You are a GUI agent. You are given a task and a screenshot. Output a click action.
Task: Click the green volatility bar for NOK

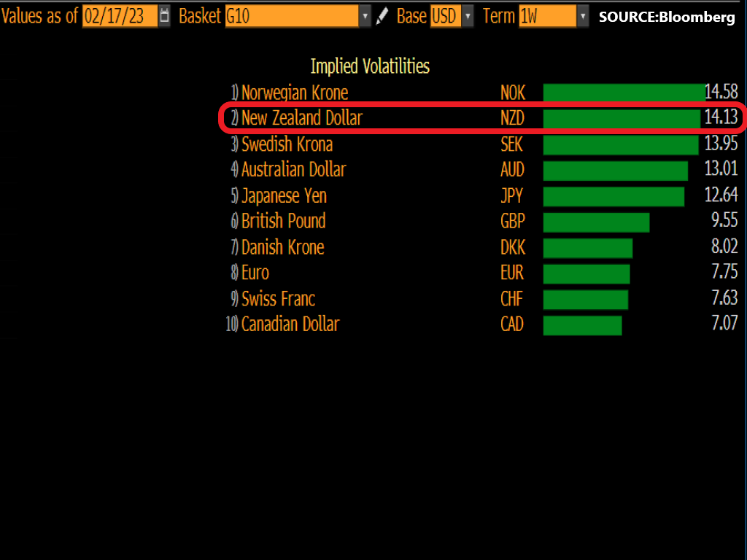point(623,93)
